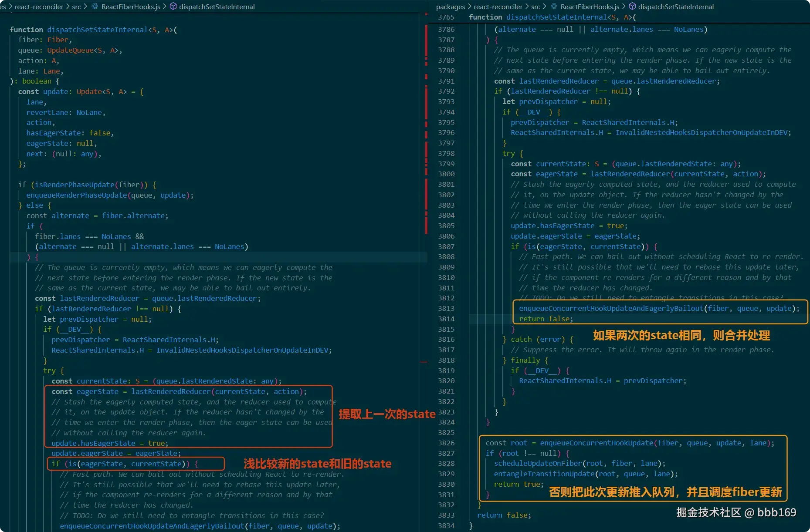Click the 'revertLane: NoLane,' line

click(66, 112)
